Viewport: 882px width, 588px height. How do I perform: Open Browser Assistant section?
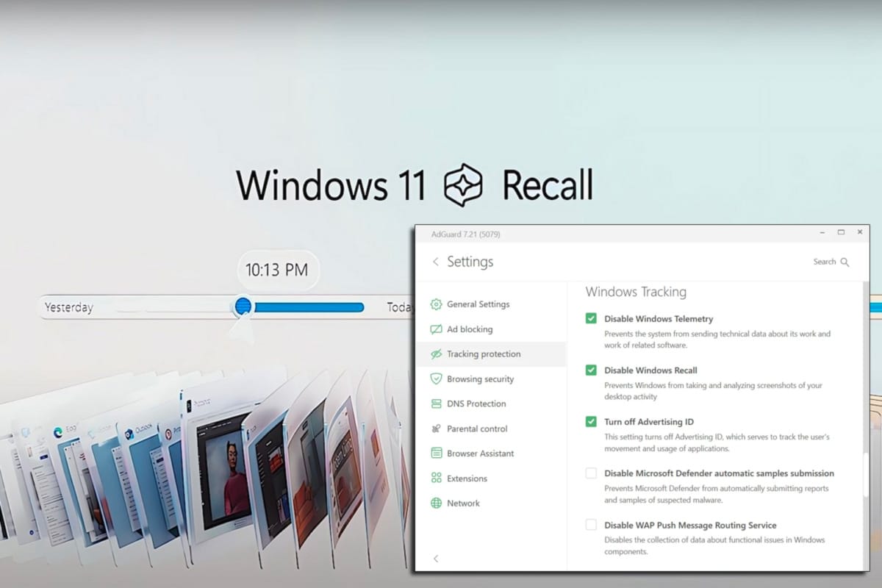coord(491,453)
